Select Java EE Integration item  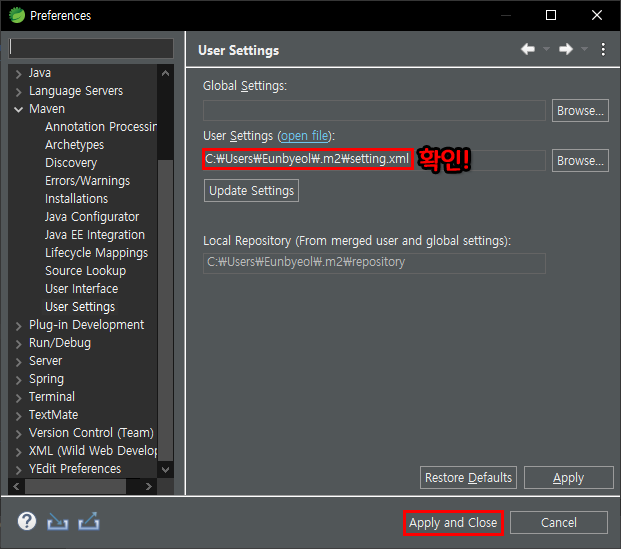click(x=95, y=234)
